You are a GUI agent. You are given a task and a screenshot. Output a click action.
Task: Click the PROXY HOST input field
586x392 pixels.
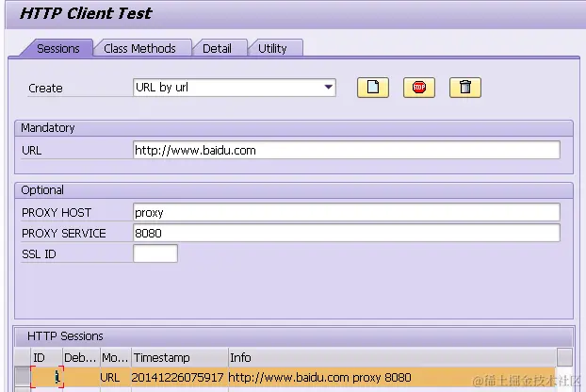click(x=347, y=212)
